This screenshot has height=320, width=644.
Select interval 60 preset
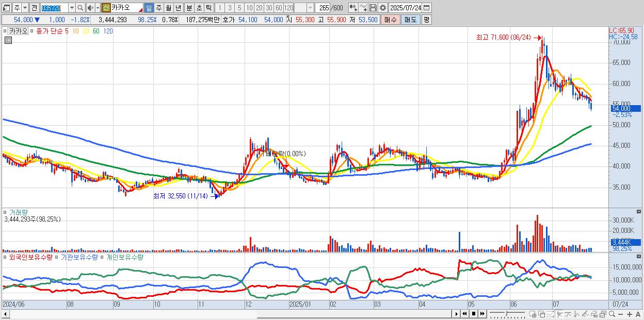coord(279,8)
